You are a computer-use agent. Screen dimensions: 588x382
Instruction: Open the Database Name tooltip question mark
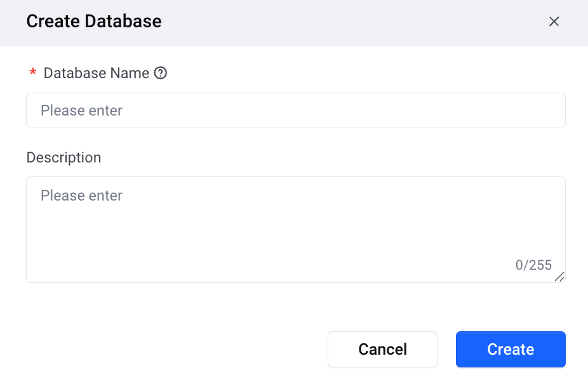click(x=161, y=73)
